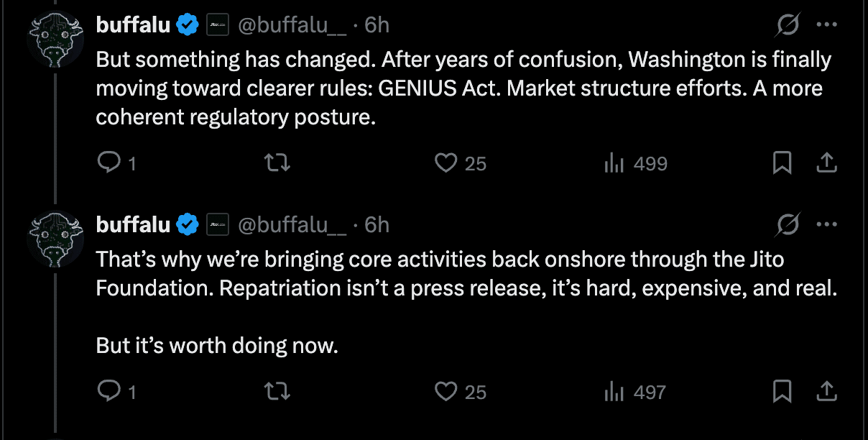Open more options menu on first tweet
Screen dimensions: 868x440
[x=827, y=25]
